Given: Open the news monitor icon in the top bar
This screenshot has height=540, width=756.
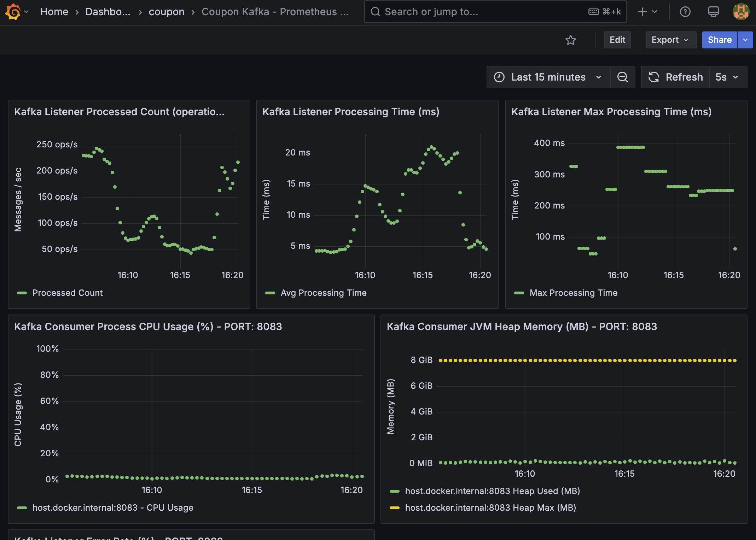Looking at the screenshot, I should click(714, 12).
